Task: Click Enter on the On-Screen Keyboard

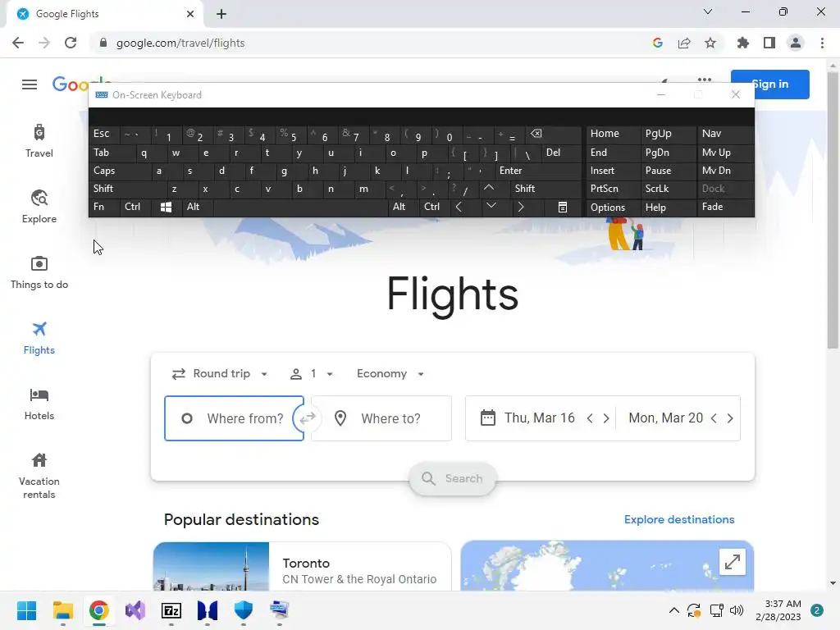Action: (538, 171)
